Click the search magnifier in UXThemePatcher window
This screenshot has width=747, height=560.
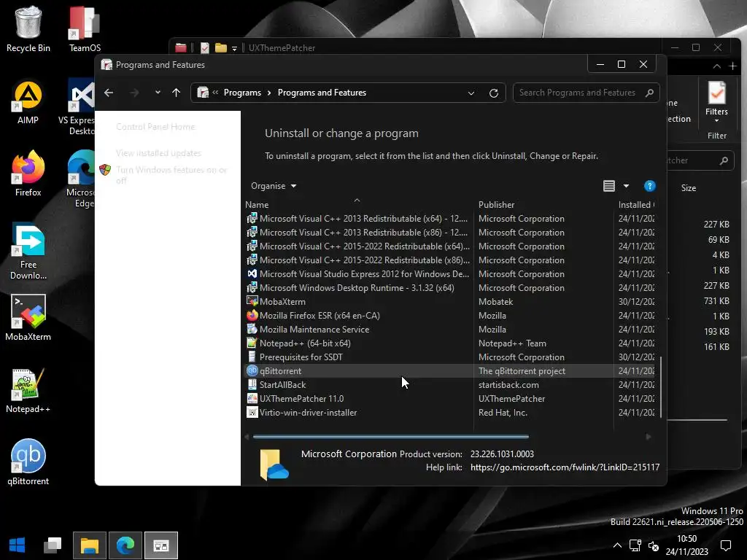click(x=724, y=160)
